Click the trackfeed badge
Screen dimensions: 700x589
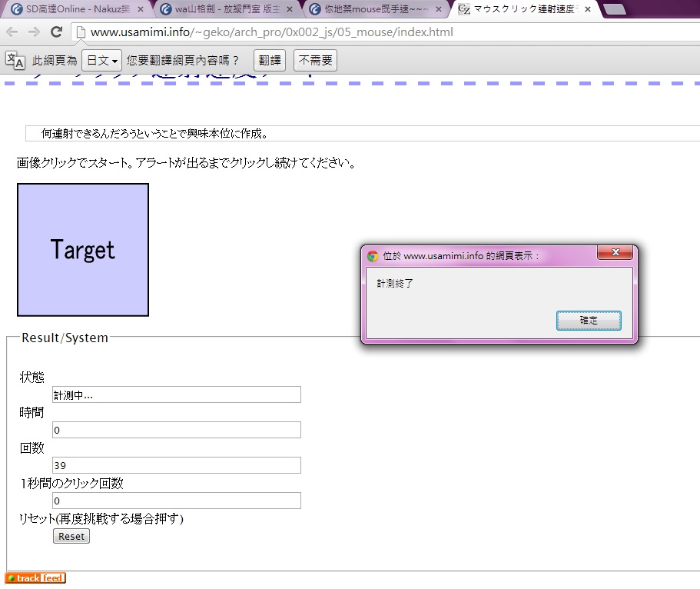coord(35,578)
